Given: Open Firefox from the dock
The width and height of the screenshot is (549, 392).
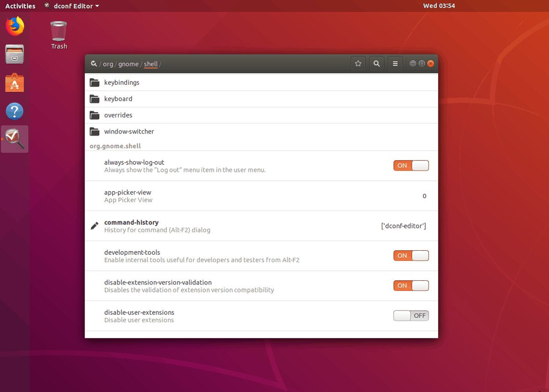Looking at the screenshot, I should click(15, 26).
